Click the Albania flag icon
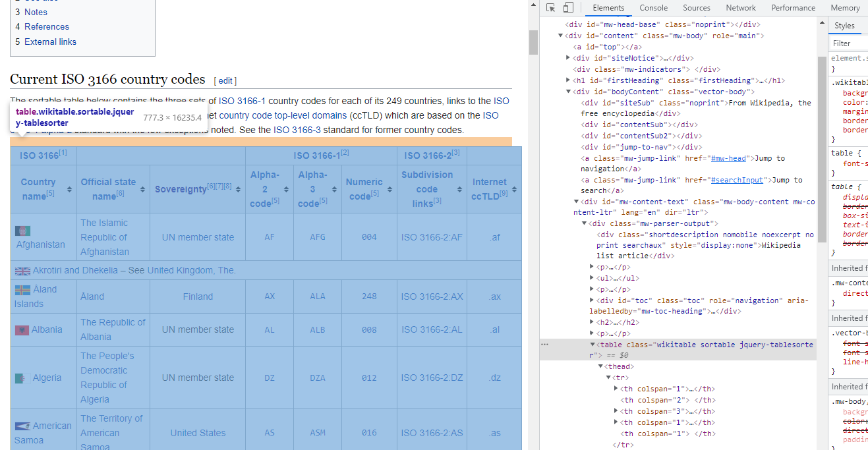868x450 pixels. 22,330
